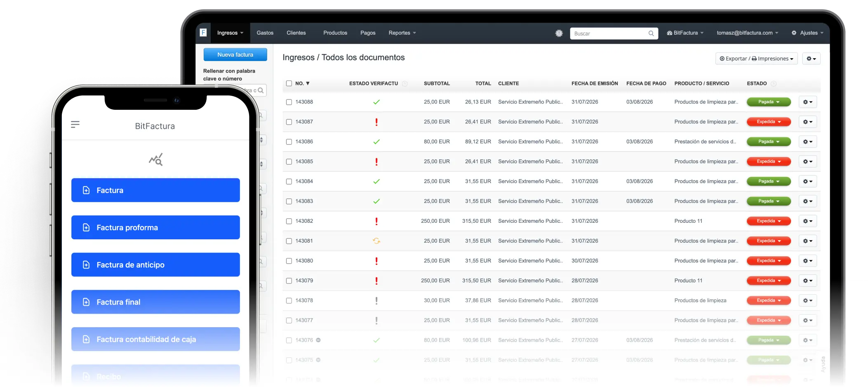This screenshot has width=868, height=387.
Task: Open the phone hamburger menu icon
Action: tap(75, 124)
